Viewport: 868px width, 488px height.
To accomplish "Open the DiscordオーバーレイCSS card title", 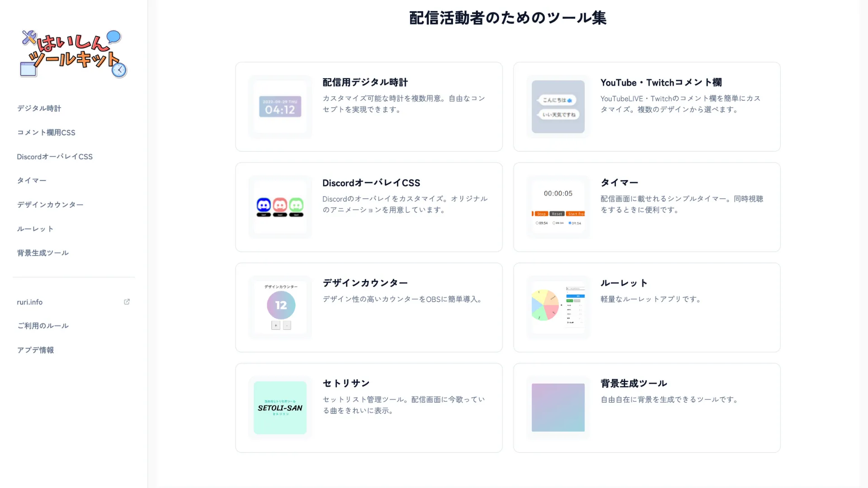I will [x=371, y=183].
